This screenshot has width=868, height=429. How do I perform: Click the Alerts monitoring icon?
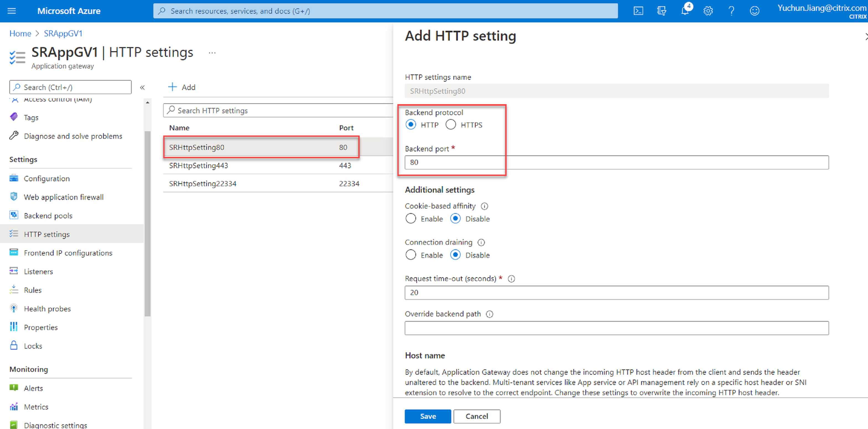pos(13,387)
